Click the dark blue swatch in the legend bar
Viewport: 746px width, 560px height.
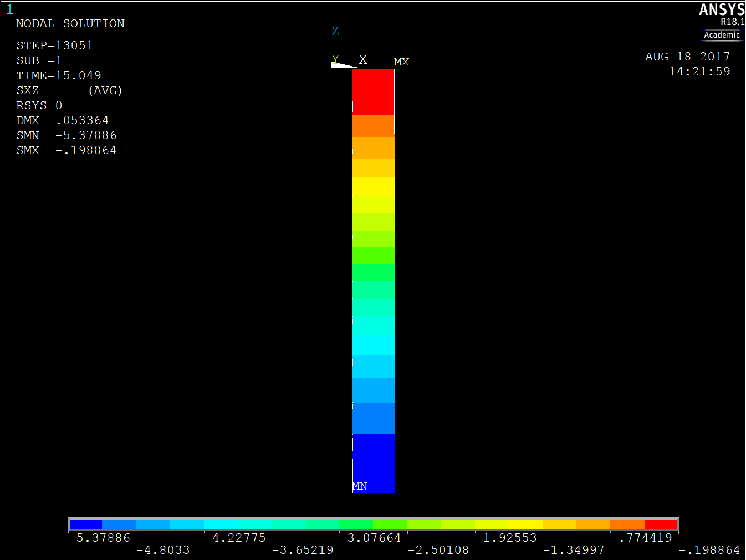tap(86, 524)
